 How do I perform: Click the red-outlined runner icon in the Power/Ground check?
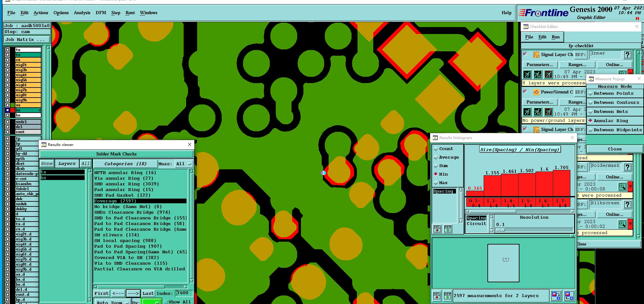(548, 112)
